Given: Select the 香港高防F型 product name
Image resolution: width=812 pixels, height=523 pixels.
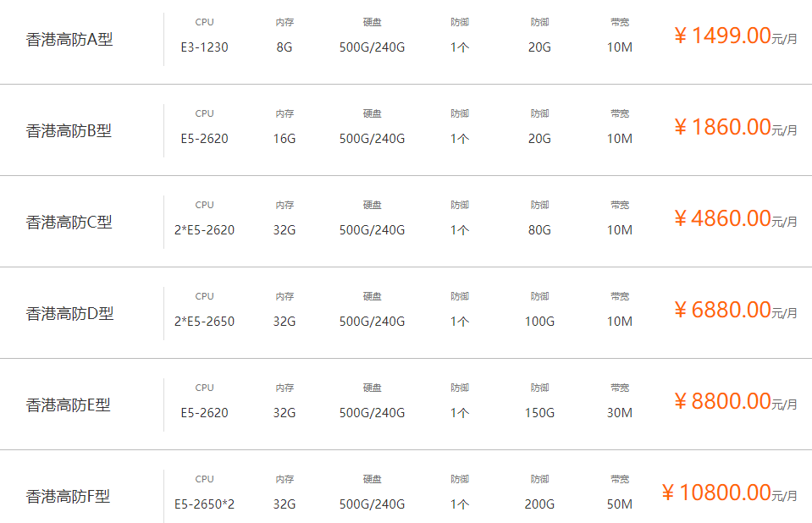Looking at the screenshot, I should 68,497.
